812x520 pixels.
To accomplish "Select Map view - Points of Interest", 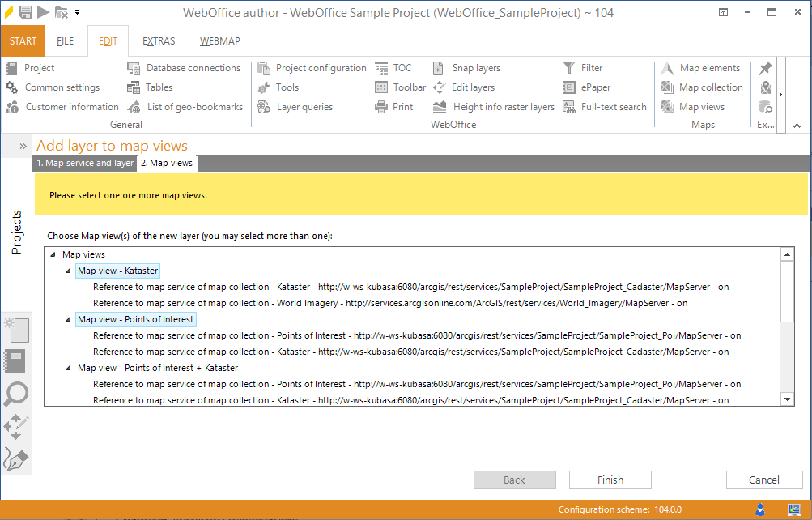I will 135,319.
